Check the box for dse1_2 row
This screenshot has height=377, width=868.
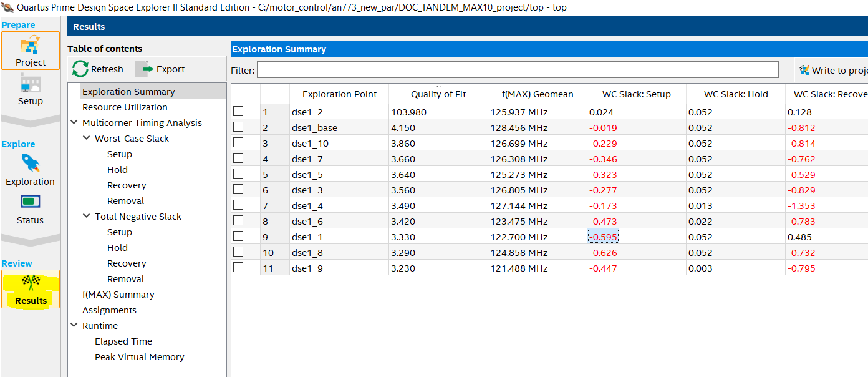(x=238, y=111)
